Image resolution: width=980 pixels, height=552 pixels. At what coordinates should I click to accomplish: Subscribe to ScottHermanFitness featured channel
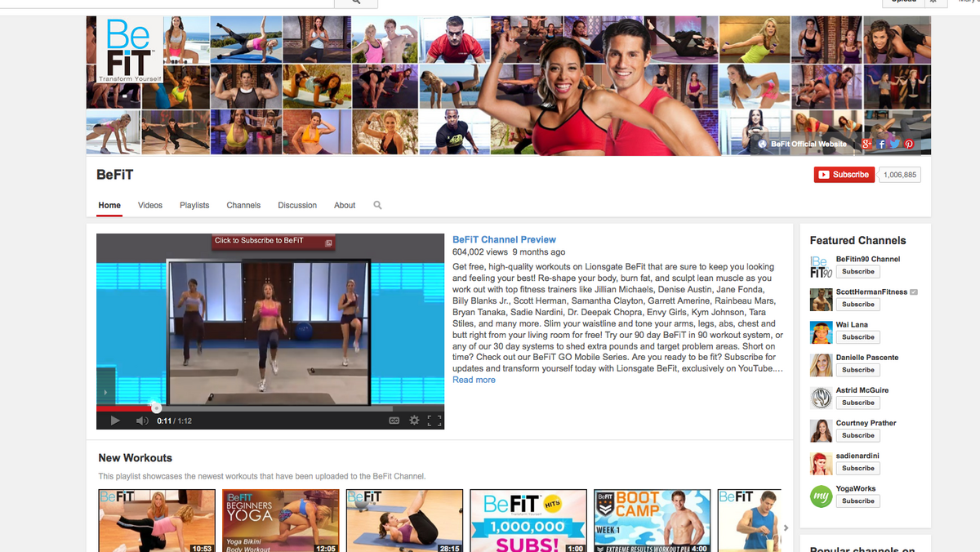[857, 305]
